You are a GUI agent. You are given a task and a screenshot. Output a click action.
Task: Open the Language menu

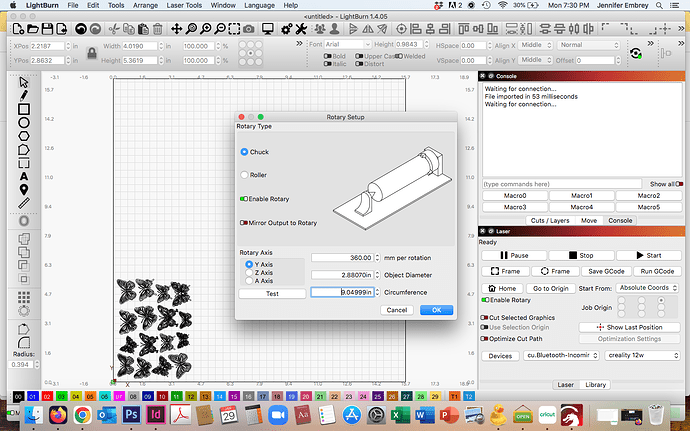click(259, 5)
